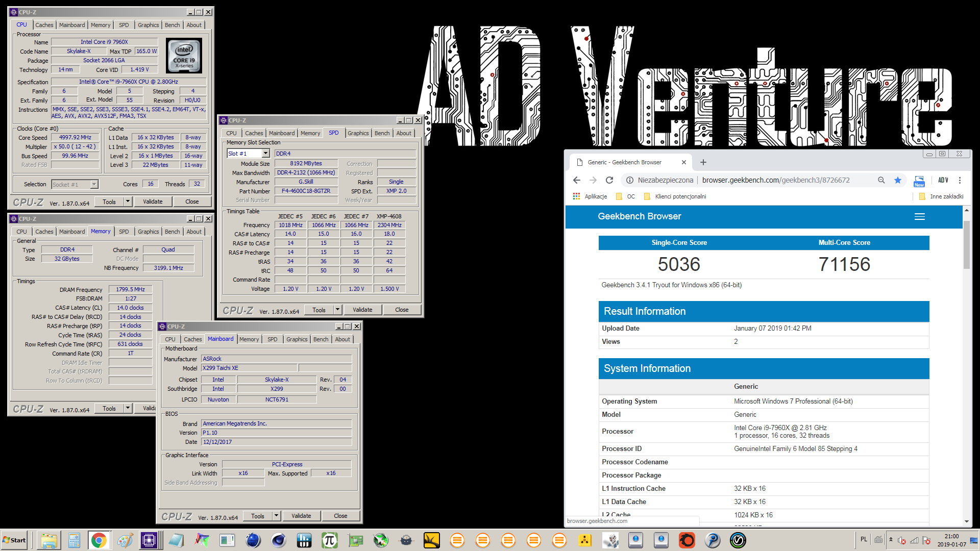Open the Socket #1 selection dropdown
980x551 pixels.
point(94,184)
